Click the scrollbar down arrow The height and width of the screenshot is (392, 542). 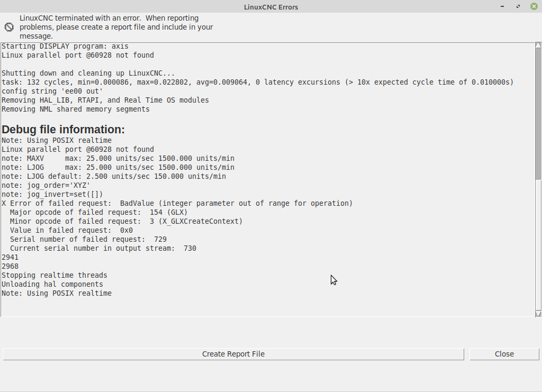(x=538, y=314)
